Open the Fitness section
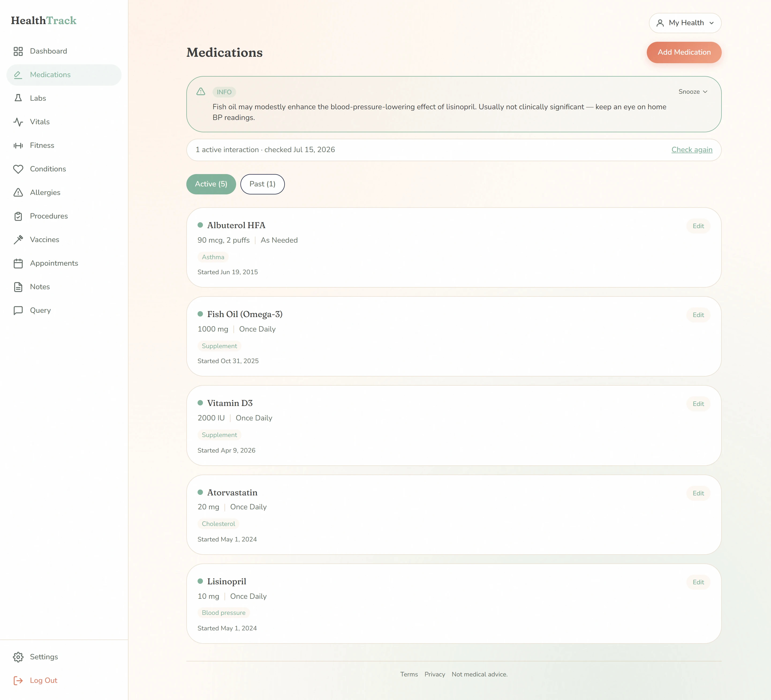This screenshot has height=700, width=771. click(64, 145)
